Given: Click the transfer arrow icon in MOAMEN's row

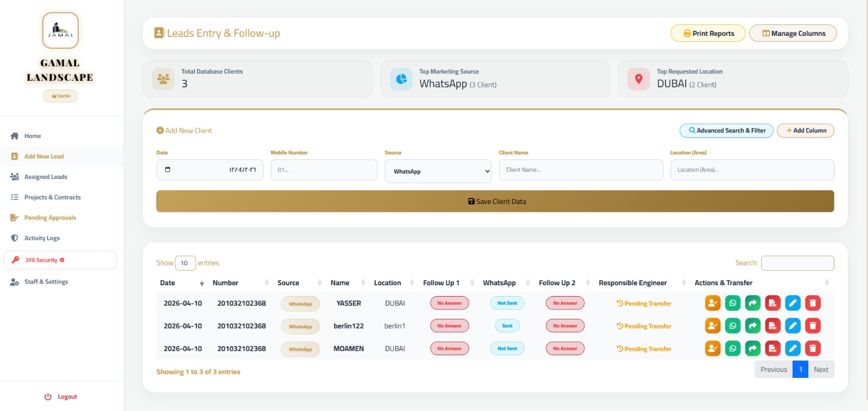Looking at the screenshot, I should click(x=752, y=349).
